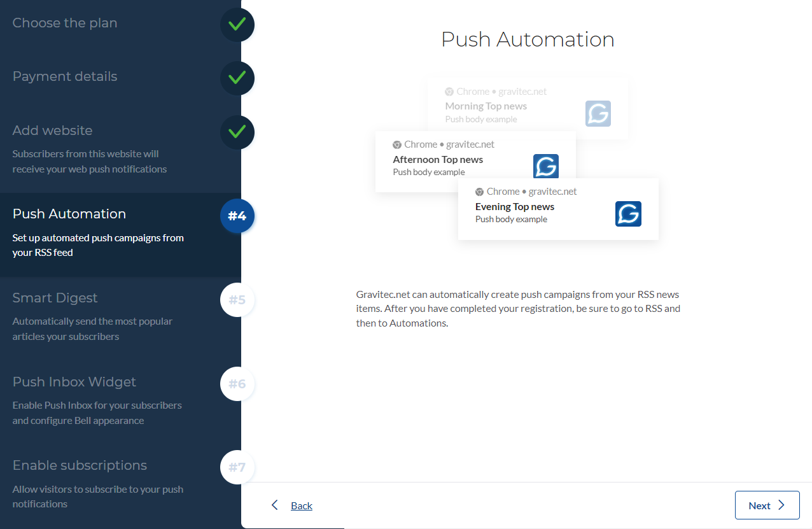Click the Next button

(x=767, y=505)
